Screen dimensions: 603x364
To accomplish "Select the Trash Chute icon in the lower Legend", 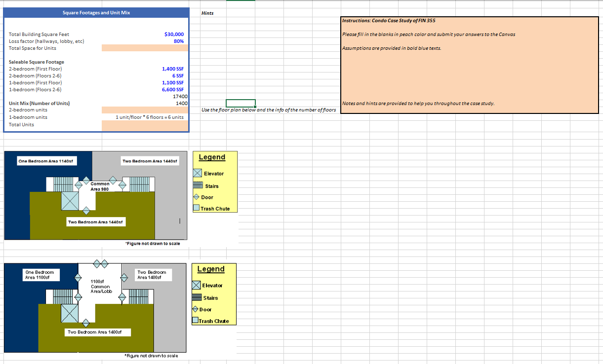I will tap(195, 321).
